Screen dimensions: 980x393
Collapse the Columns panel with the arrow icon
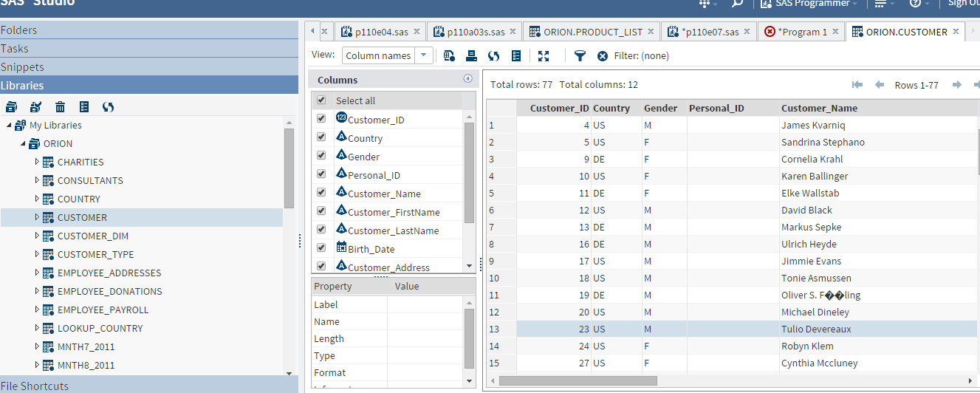click(467, 79)
